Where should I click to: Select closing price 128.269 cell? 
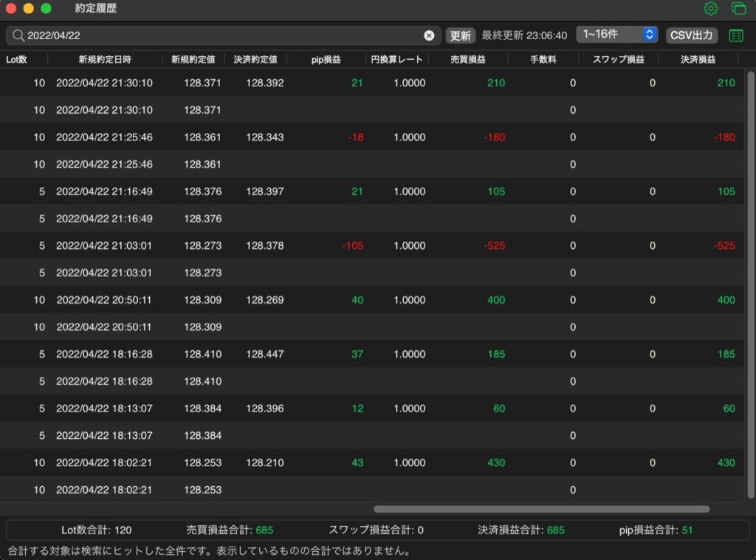pyautogui.click(x=265, y=300)
